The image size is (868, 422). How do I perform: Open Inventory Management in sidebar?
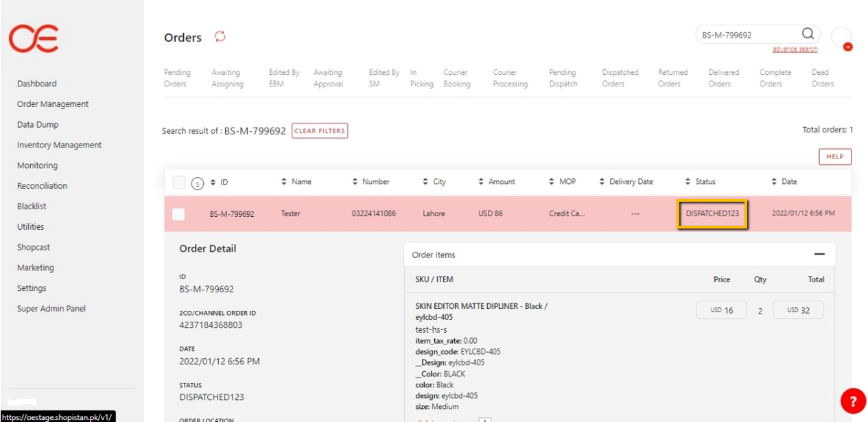pos(59,145)
